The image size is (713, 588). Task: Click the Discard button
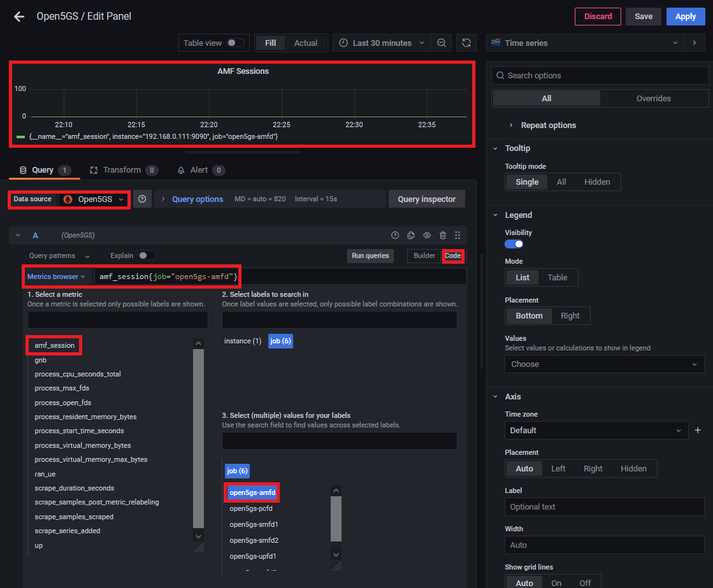pyautogui.click(x=598, y=17)
